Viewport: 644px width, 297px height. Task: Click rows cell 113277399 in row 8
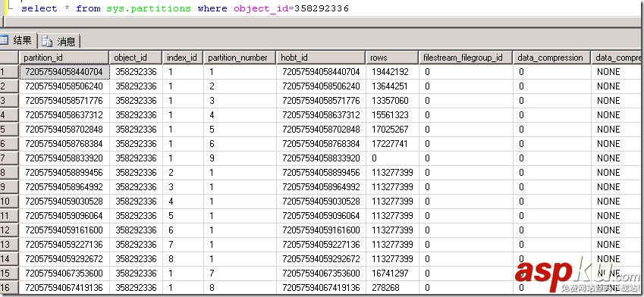(x=392, y=172)
